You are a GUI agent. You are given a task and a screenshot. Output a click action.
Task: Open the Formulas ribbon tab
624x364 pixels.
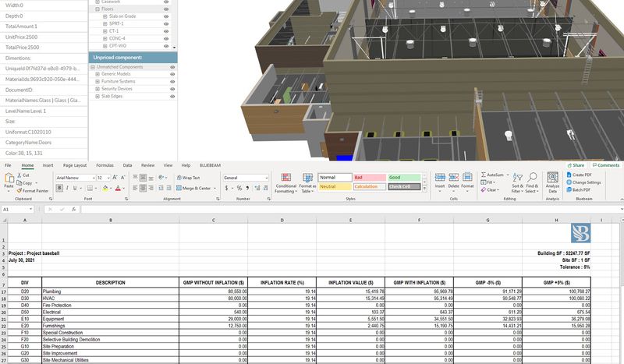click(x=105, y=165)
